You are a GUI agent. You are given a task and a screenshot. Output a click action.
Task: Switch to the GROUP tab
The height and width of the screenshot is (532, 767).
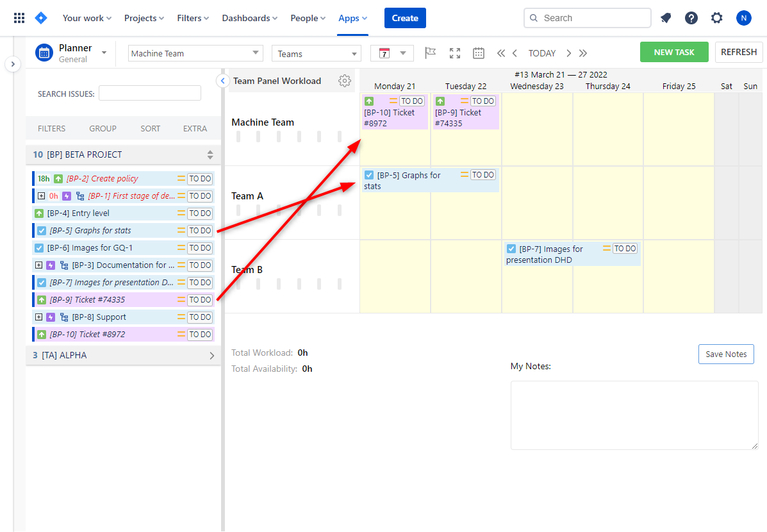pos(103,128)
